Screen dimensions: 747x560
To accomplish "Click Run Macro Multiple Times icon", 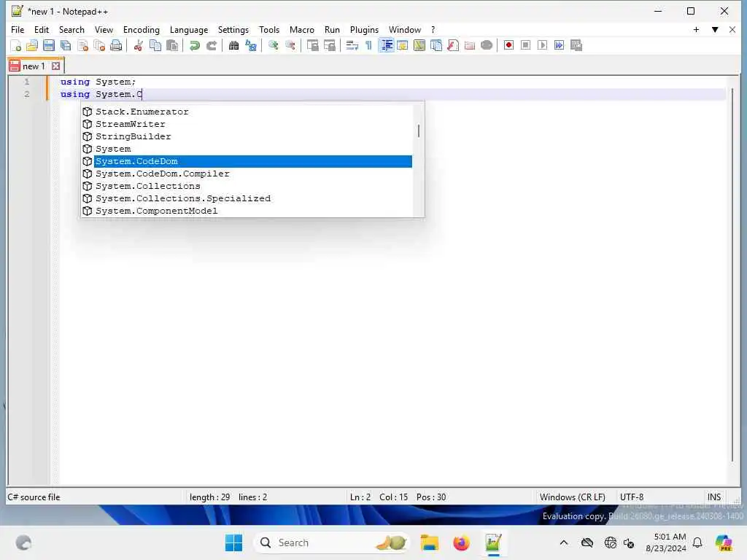I will [x=560, y=45].
